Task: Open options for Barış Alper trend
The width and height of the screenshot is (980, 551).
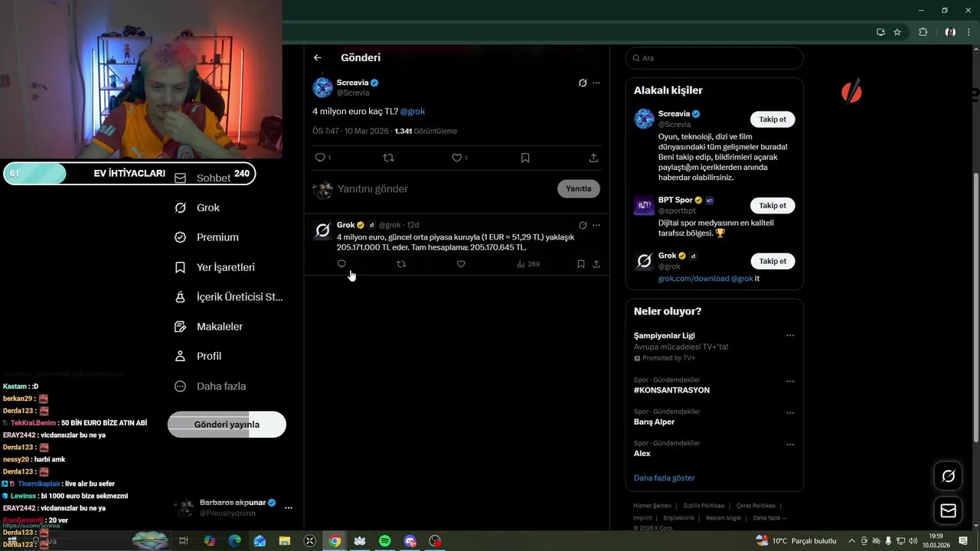Action: click(x=790, y=412)
